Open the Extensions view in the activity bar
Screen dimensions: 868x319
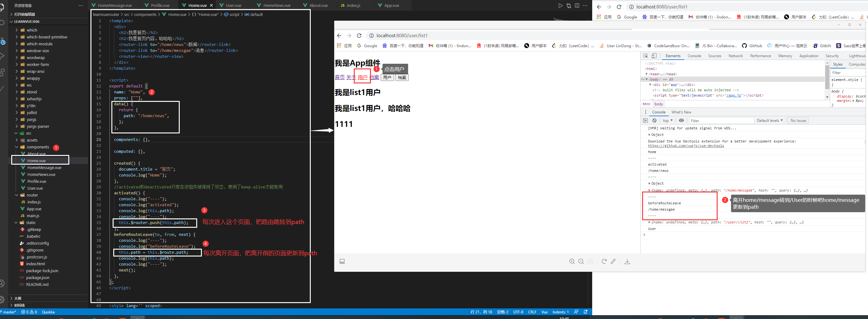(2, 72)
